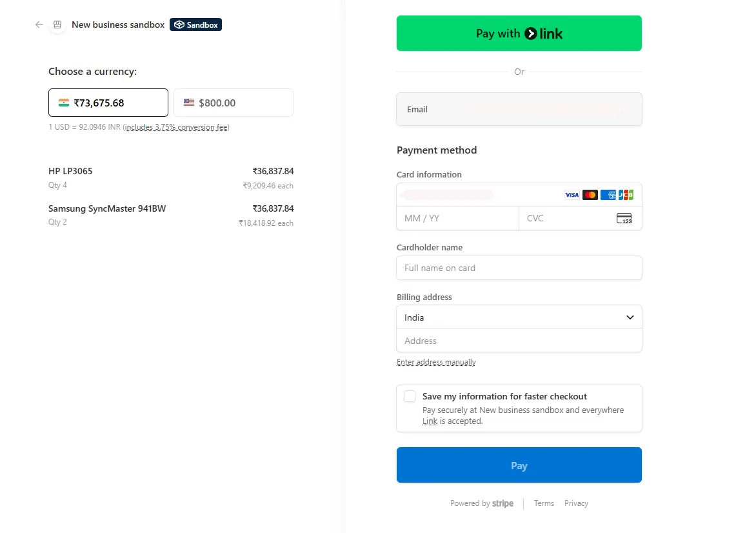Click the Sandbox badge
The width and height of the screenshot is (756, 533).
pyautogui.click(x=195, y=25)
